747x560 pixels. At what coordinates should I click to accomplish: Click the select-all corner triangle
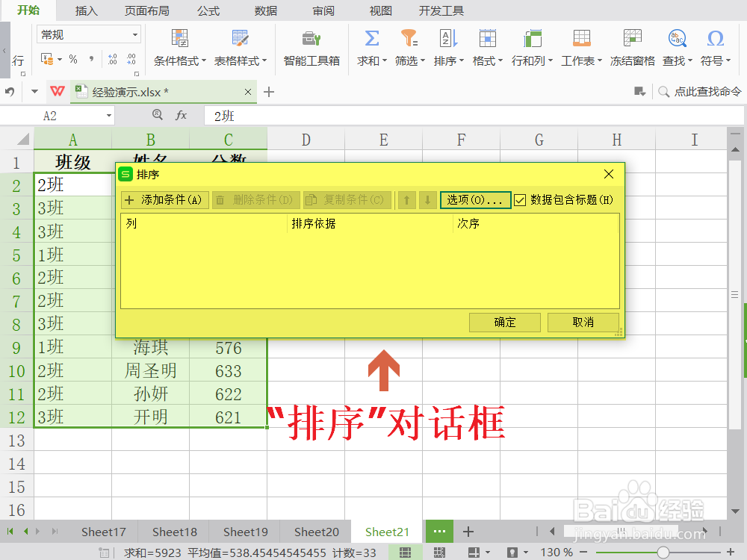tap(22, 139)
